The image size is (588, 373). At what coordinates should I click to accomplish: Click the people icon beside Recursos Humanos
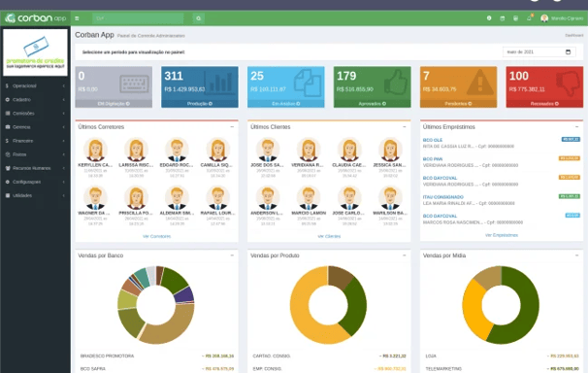coord(8,168)
